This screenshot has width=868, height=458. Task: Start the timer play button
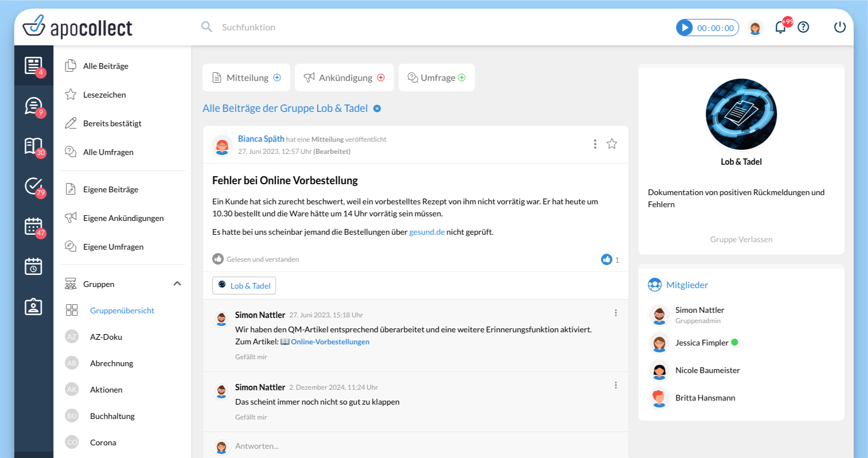pos(685,28)
